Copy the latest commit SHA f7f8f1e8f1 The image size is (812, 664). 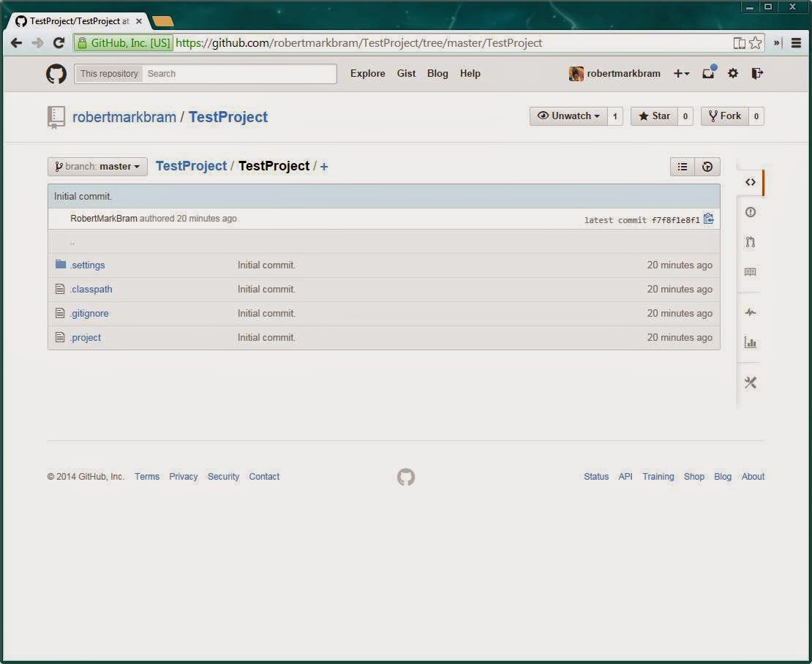point(707,219)
